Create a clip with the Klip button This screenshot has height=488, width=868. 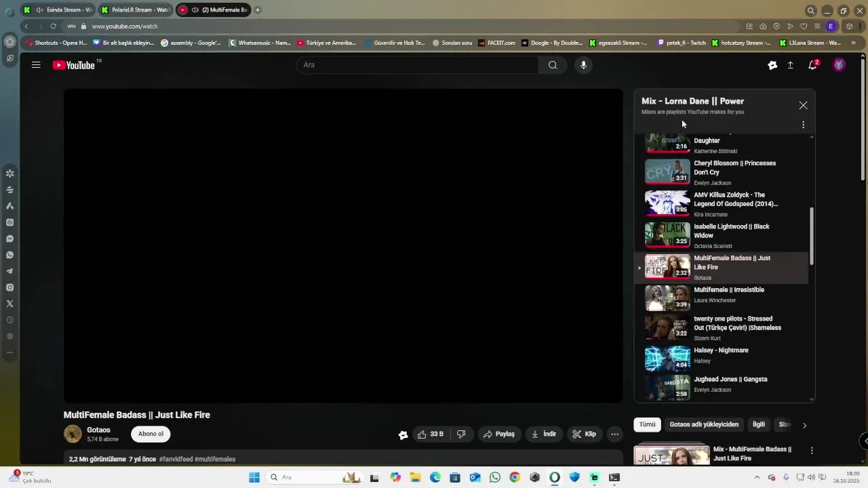584,434
